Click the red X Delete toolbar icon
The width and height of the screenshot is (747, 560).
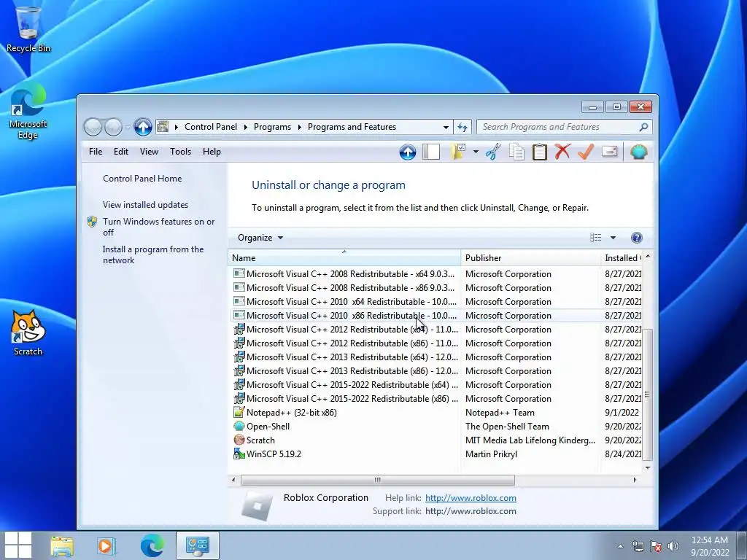click(562, 152)
